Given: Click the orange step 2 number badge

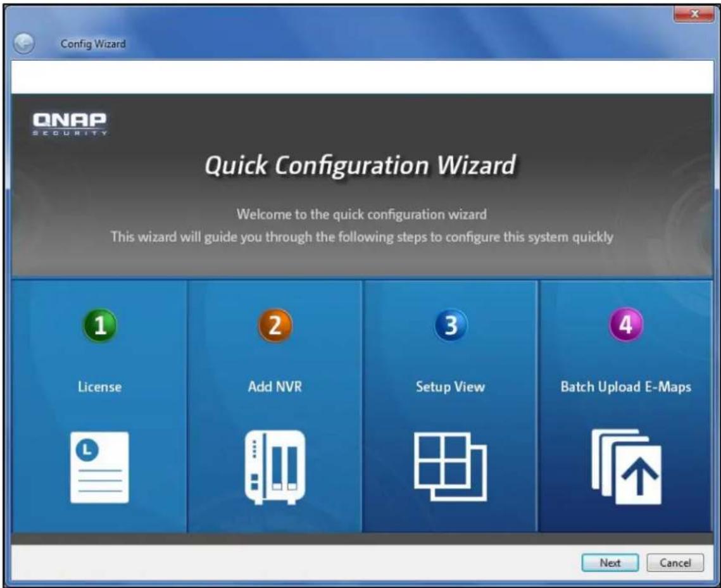Looking at the screenshot, I should pos(275,325).
